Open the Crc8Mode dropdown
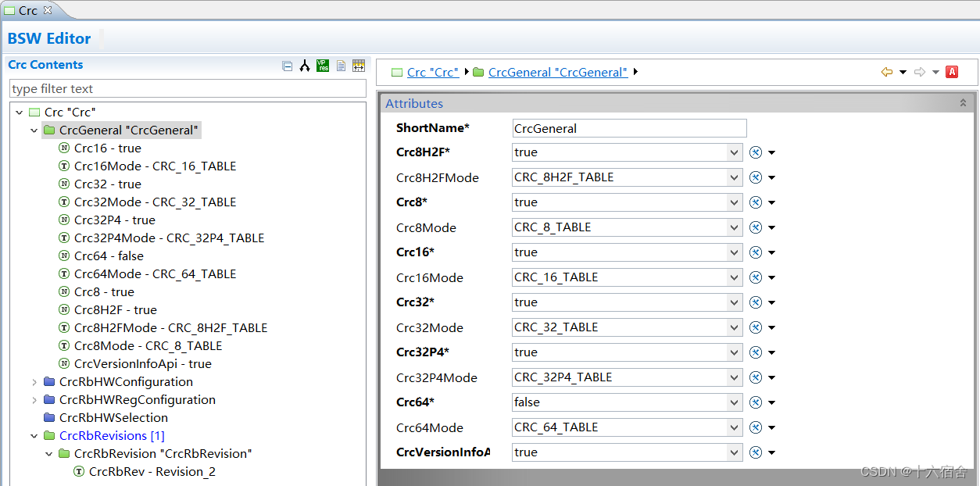This screenshot has width=980, height=486. 734,227
